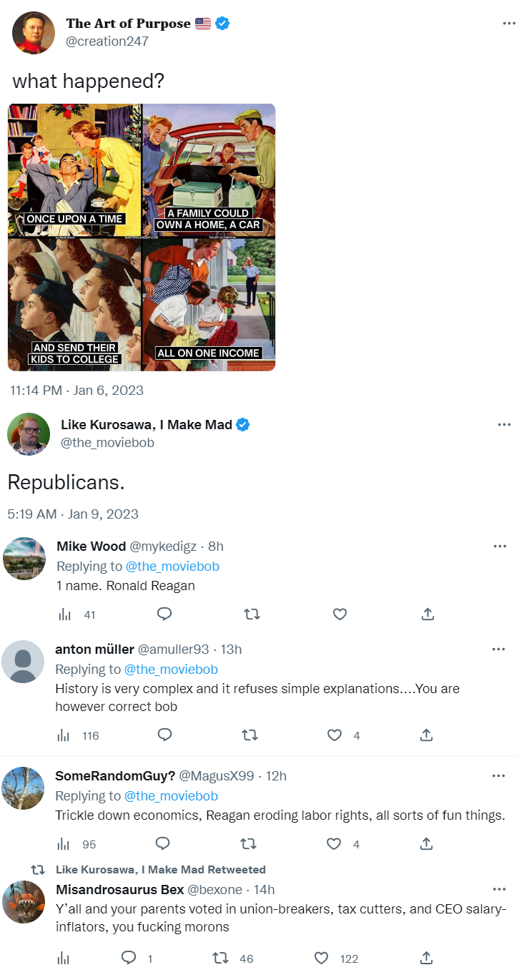The image size is (519, 980).
Task: Retweet SomeRandomGuy's trickle down reply
Action: click(248, 844)
